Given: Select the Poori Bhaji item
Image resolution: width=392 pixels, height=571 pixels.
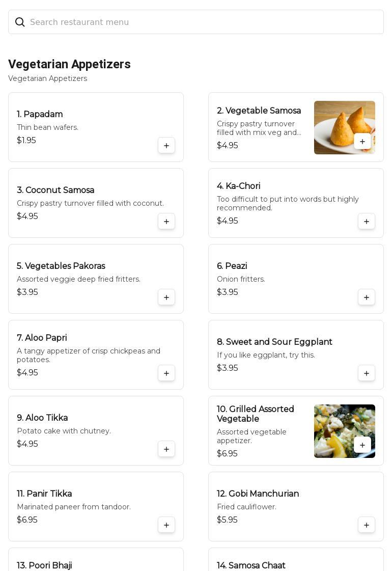Looking at the screenshot, I should [x=44, y=565].
